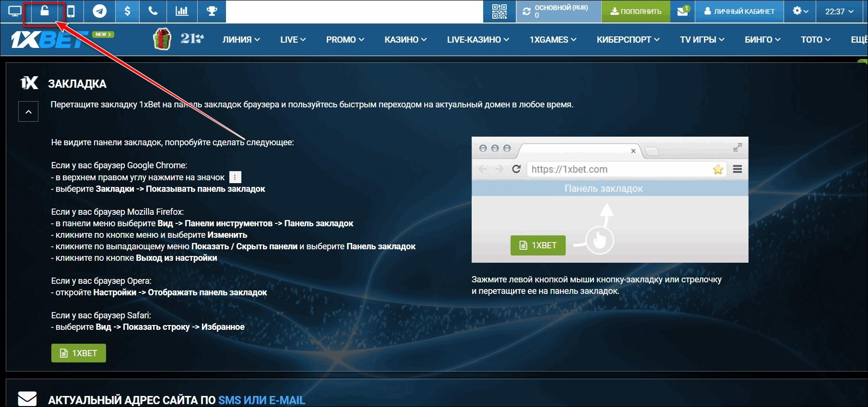Image resolution: width=868 pixels, height=407 pixels.
Task: Open the desktop application monitor icon
Action: tap(15, 11)
